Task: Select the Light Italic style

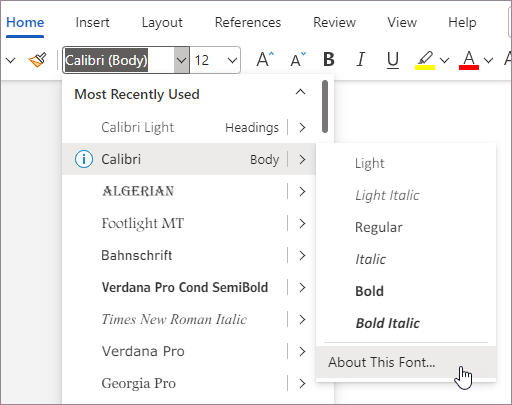Action: coord(406,195)
